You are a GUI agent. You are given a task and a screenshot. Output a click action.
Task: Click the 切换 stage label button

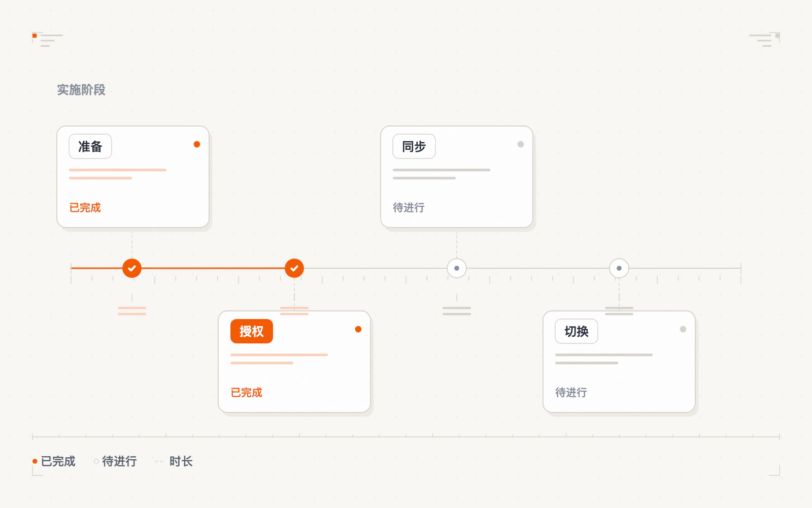tap(577, 331)
